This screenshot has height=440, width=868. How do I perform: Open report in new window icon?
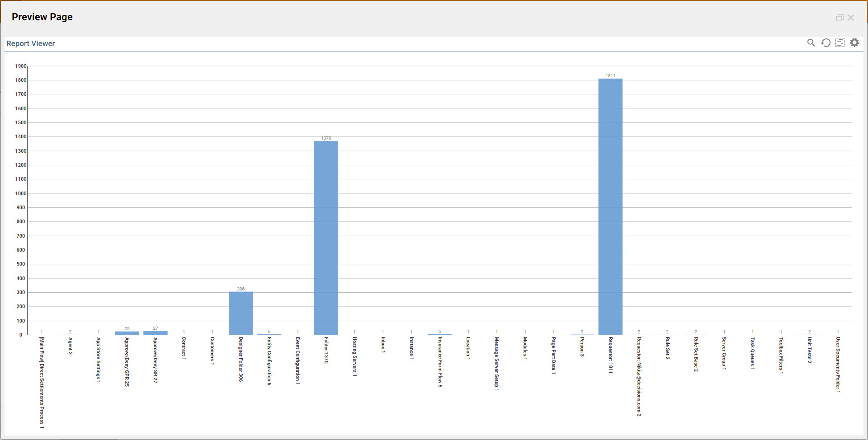tap(840, 42)
